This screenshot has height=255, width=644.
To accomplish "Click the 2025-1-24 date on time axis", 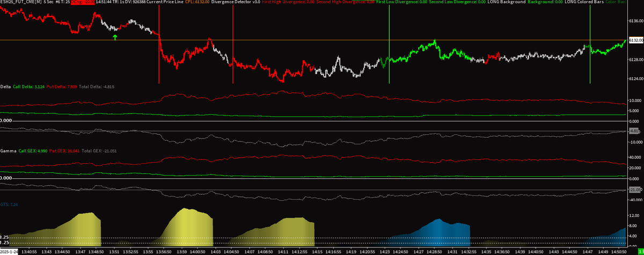I will [x=10, y=251].
